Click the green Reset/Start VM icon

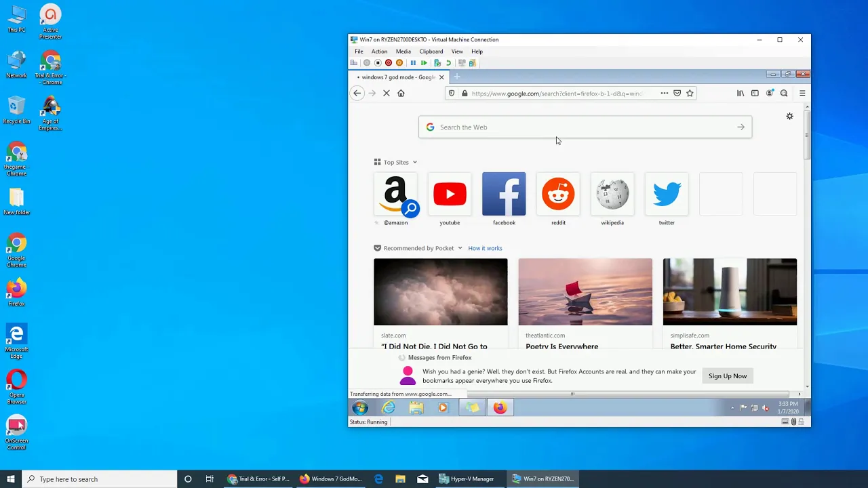click(x=424, y=63)
